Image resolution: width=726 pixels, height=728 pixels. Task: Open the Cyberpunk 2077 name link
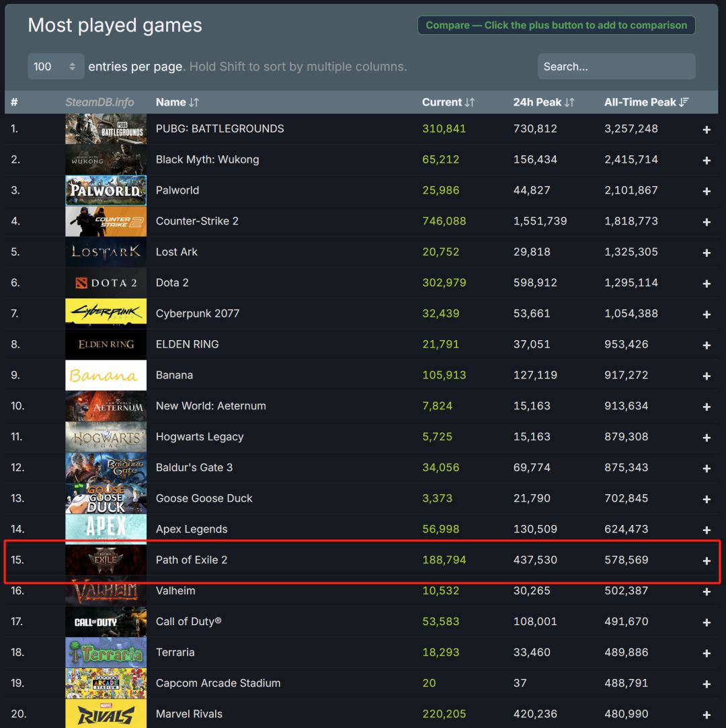point(197,313)
